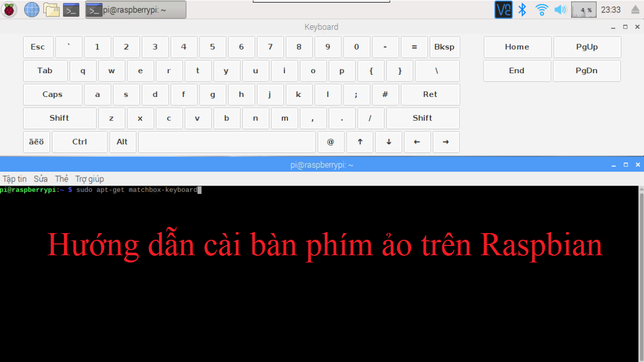Tap the down arrow key
The image size is (644, 362).
[389, 142]
